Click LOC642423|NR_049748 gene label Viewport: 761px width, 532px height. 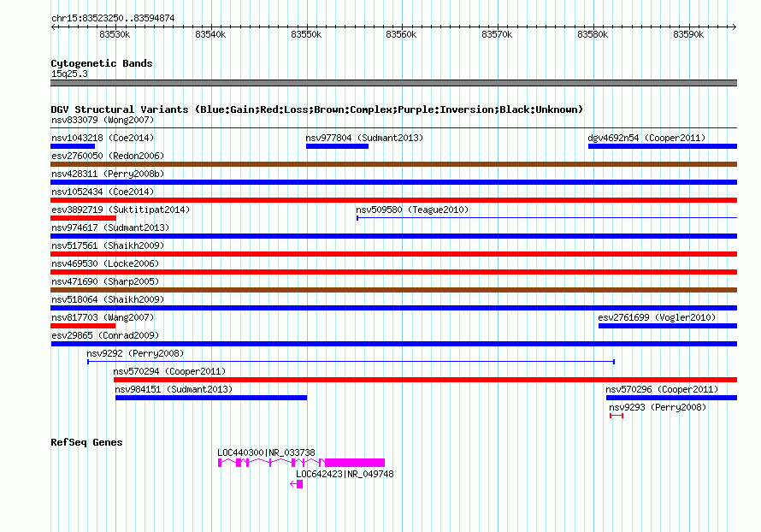pos(345,474)
